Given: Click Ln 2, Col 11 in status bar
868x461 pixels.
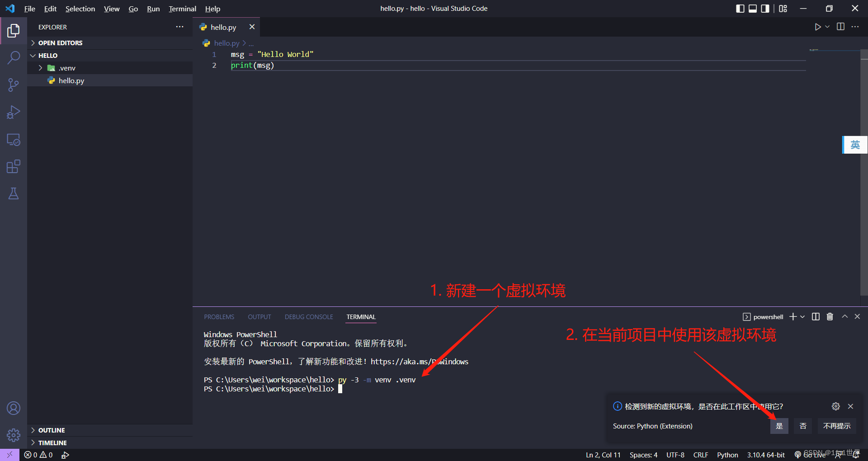Looking at the screenshot, I should coord(603,455).
